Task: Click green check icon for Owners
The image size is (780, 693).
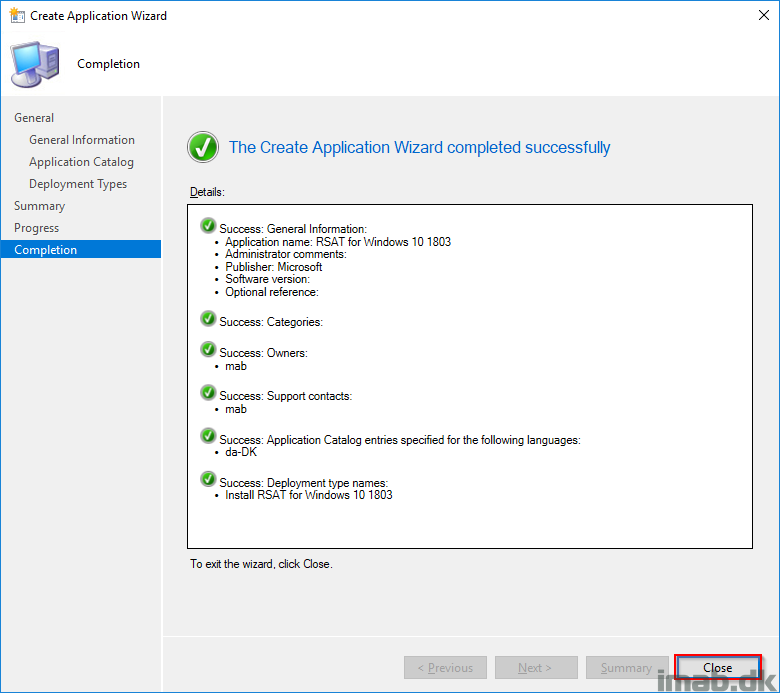Action: point(208,350)
